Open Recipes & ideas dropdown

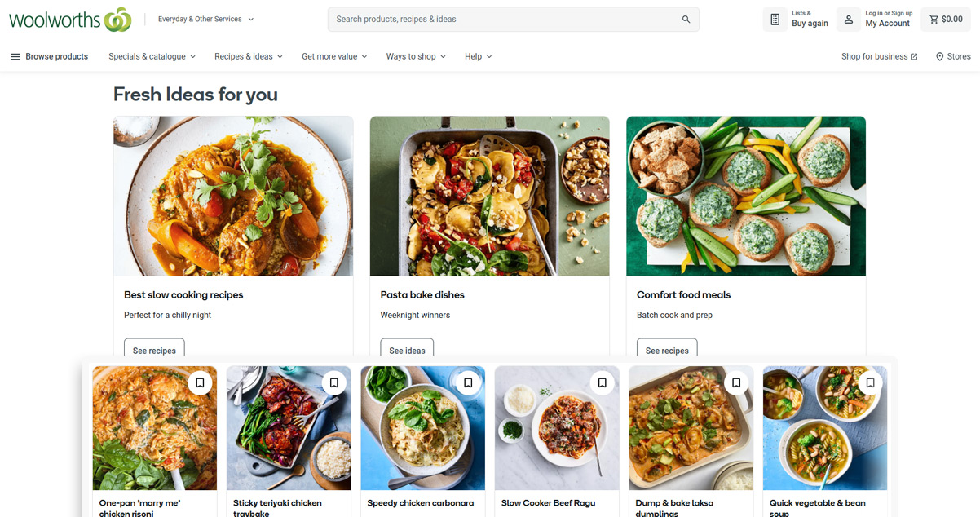coord(248,56)
